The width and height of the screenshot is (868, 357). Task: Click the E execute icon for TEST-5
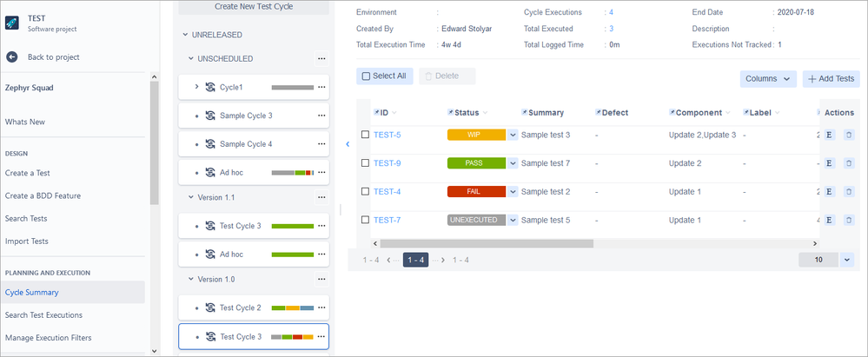click(x=829, y=135)
